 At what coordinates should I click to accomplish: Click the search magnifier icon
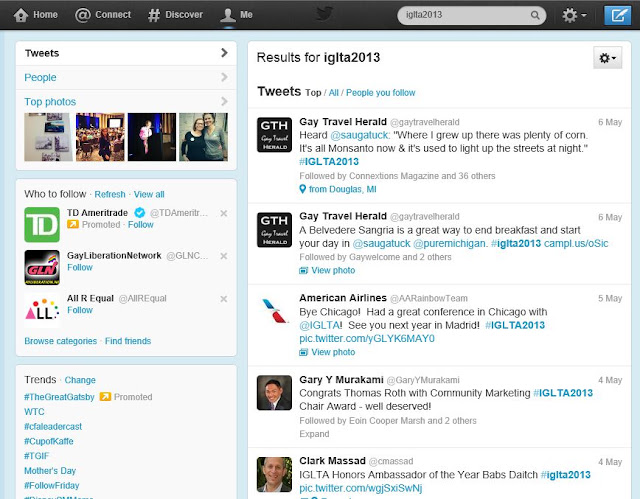point(535,15)
